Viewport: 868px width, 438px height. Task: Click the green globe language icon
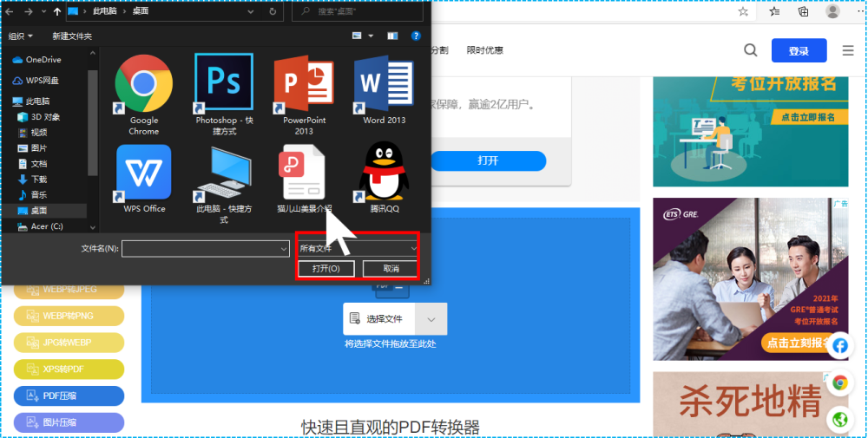click(x=839, y=419)
